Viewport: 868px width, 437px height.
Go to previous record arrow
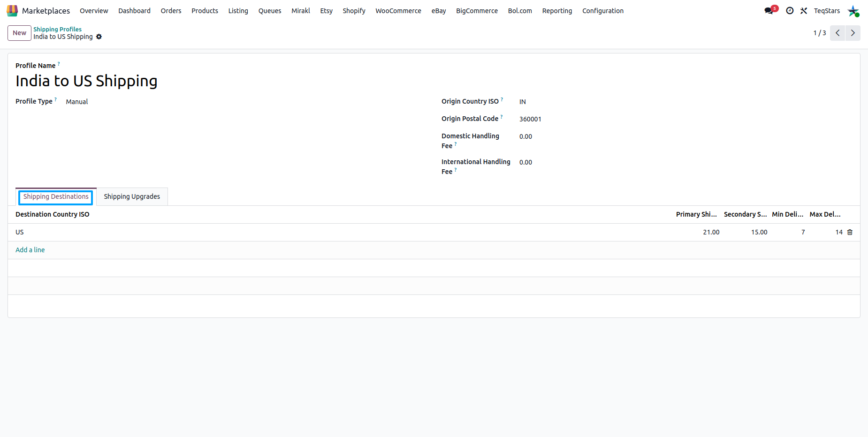point(838,33)
